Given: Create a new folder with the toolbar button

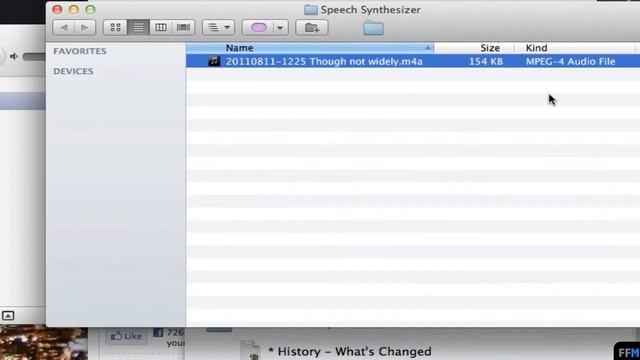Looking at the screenshot, I should (311, 27).
